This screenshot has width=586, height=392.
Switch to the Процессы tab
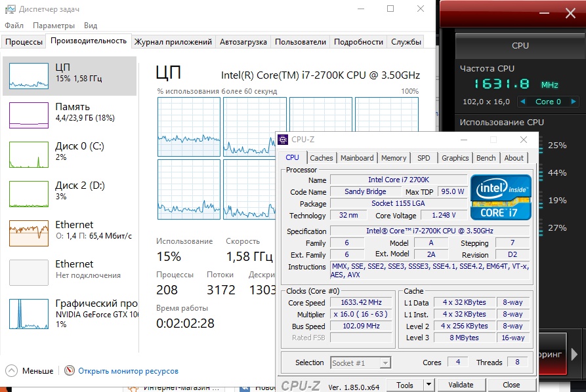tap(24, 42)
